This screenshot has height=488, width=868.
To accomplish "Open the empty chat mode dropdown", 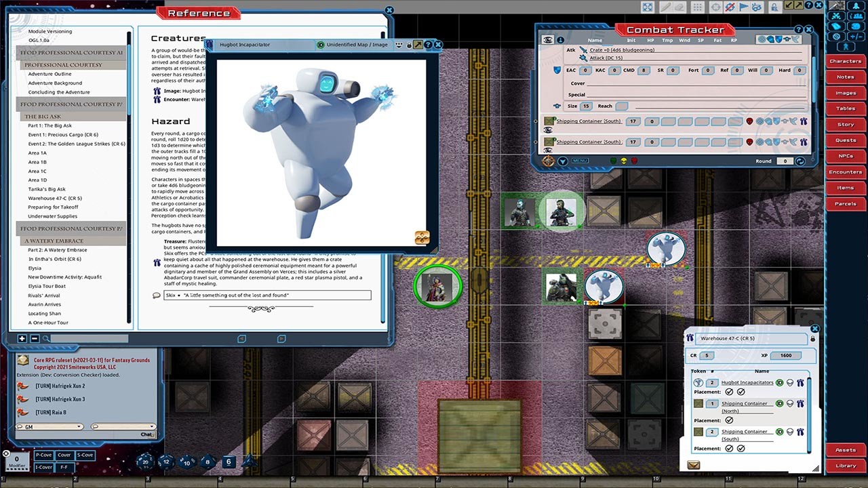I will coord(122,427).
